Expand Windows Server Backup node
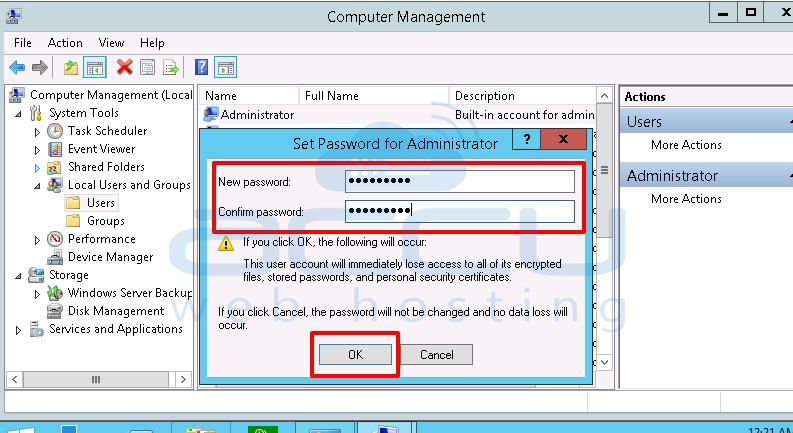 [x=37, y=294]
